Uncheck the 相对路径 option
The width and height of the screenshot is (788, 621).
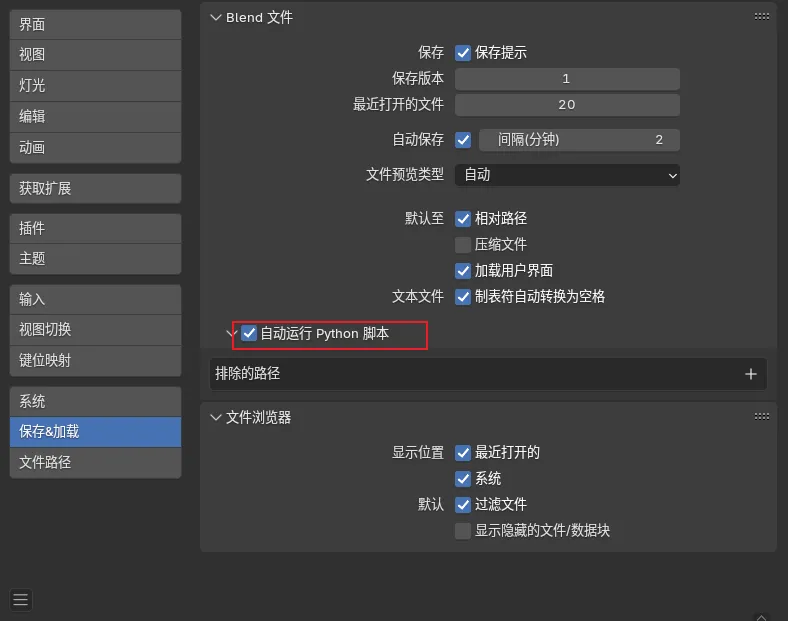(x=463, y=218)
